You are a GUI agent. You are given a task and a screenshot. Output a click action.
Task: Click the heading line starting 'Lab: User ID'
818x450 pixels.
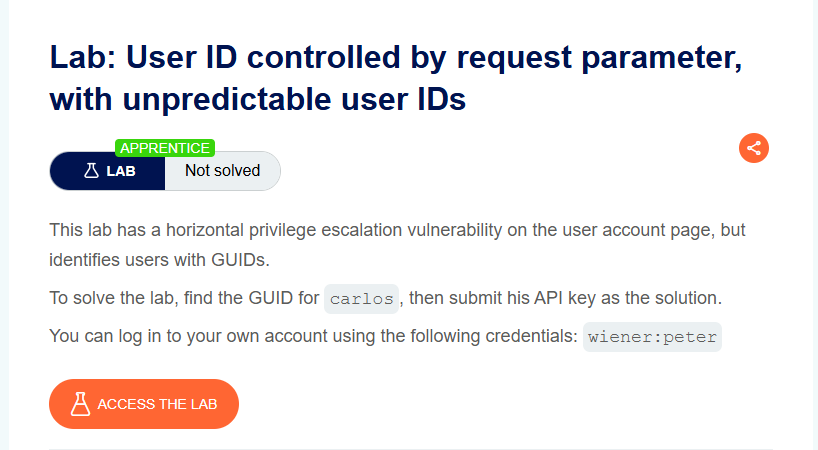tap(396, 57)
